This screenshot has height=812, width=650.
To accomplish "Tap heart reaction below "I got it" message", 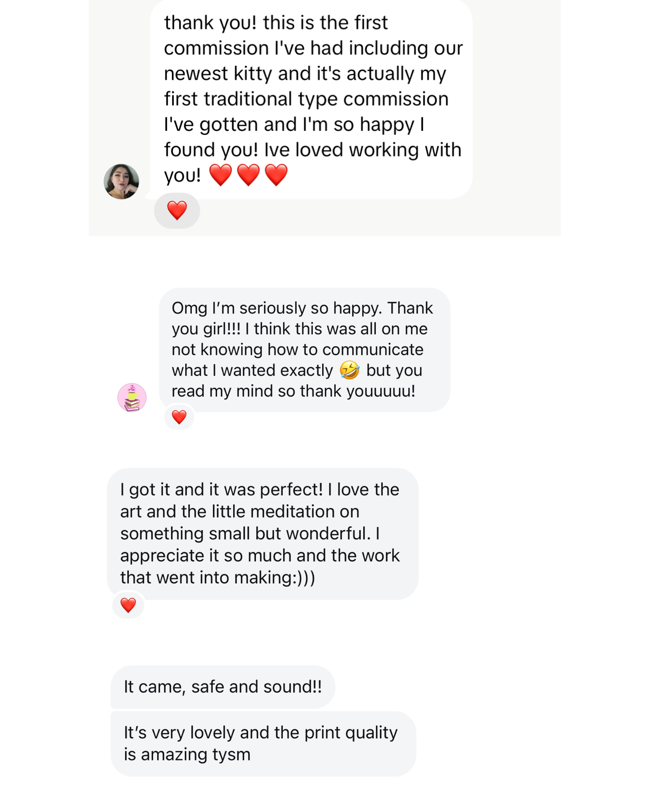I will [x=128, y=605].
